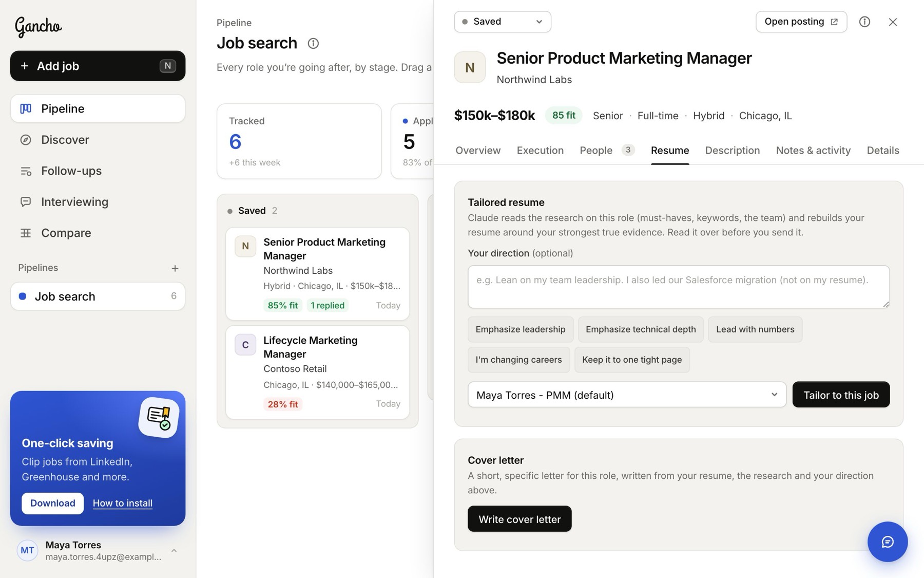The image size is (924, 578).
Task: Open Discover page
Action: tap(98, 140)
